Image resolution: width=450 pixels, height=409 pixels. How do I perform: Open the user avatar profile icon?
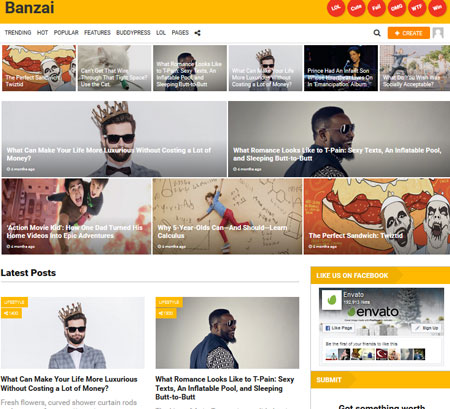[438, 33]
